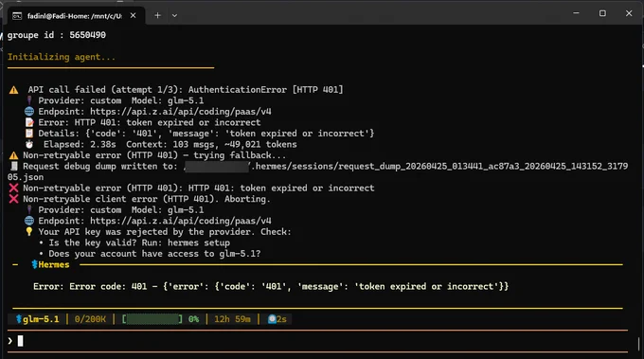Click the 2s timer status entry

pyautogui.click(x=277, y=319)
